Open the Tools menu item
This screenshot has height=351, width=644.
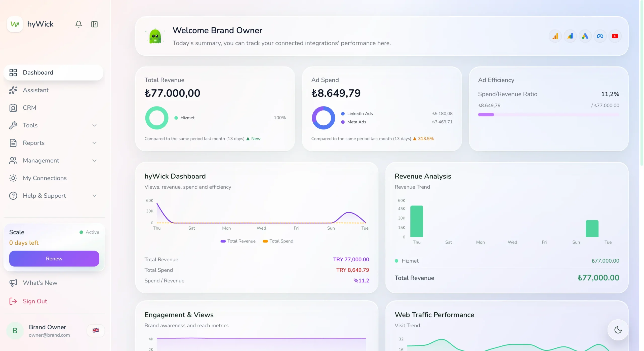point(54,125)
